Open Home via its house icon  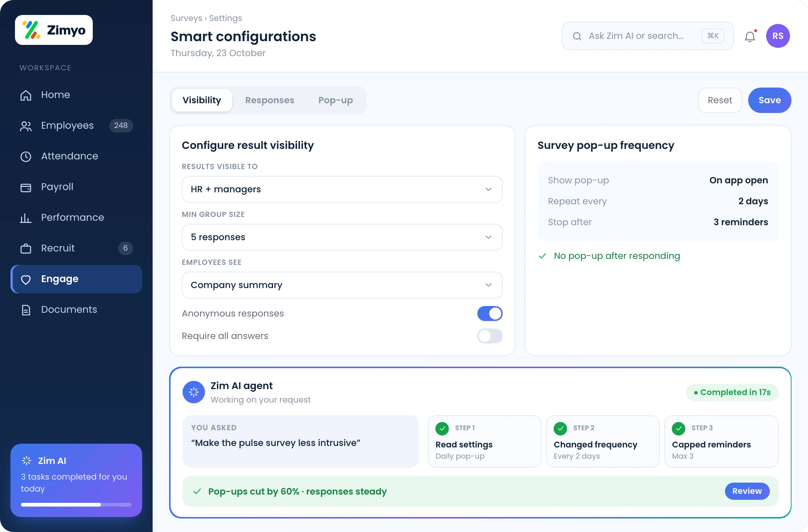26,95
